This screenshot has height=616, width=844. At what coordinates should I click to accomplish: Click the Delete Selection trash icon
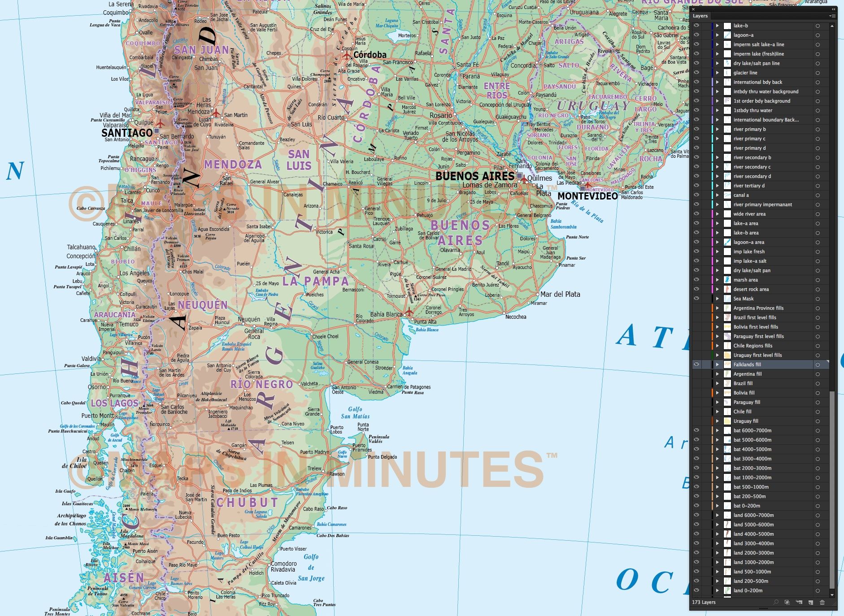[822, 602]
